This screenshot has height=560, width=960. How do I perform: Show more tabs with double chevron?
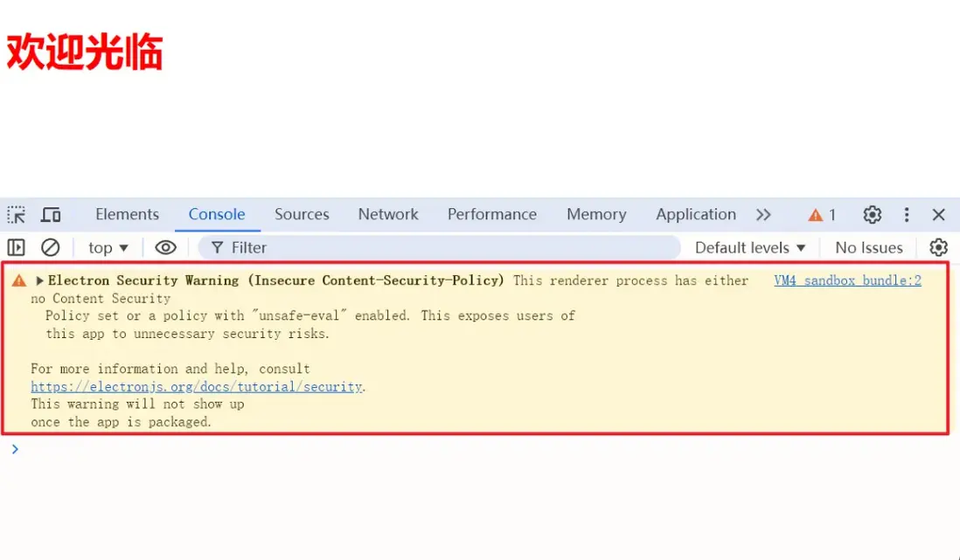(x=763, y=215)
